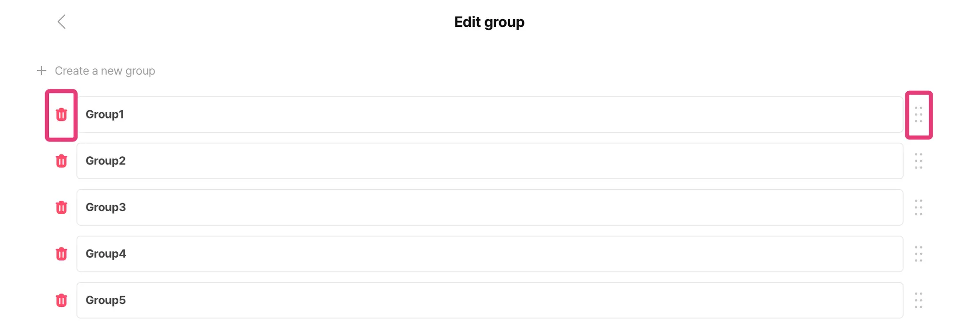The height and width of the screenshot is (336, 980).
Task: Click the drag handle next to Group2
Action: tap(918, 161)
